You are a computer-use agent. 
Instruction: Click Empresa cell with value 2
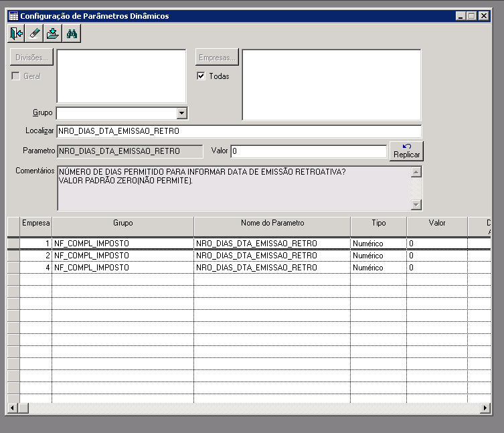point(35,256)
